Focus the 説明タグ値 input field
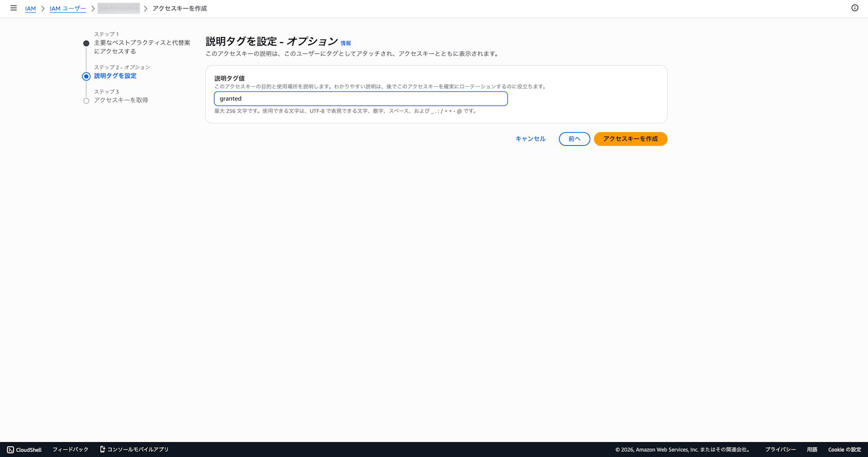This screenshot has width=868, height=457. pos(361,99)
